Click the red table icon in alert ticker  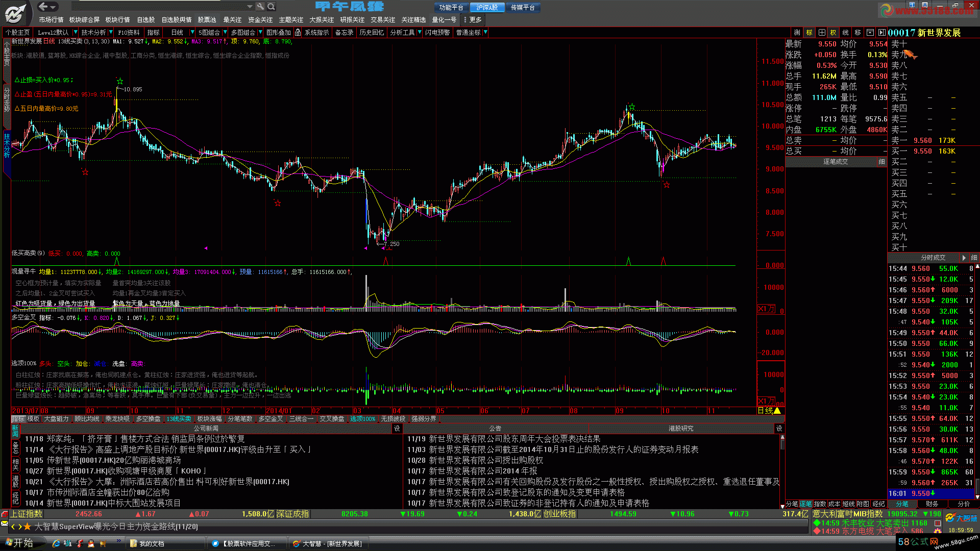[938, 523]
